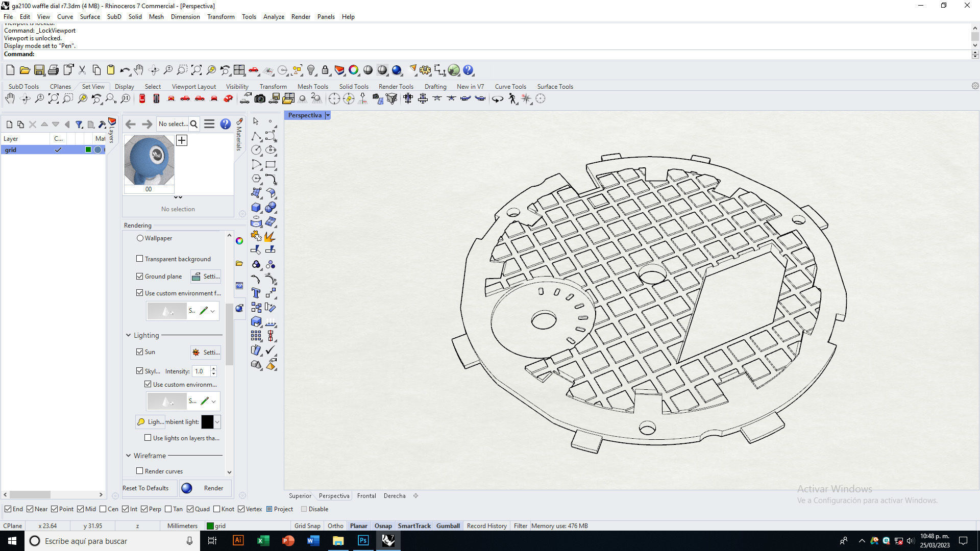This screenshot has height=551, width=980.
Task: Open Ground plane Settings button
Action: (206, 276)
